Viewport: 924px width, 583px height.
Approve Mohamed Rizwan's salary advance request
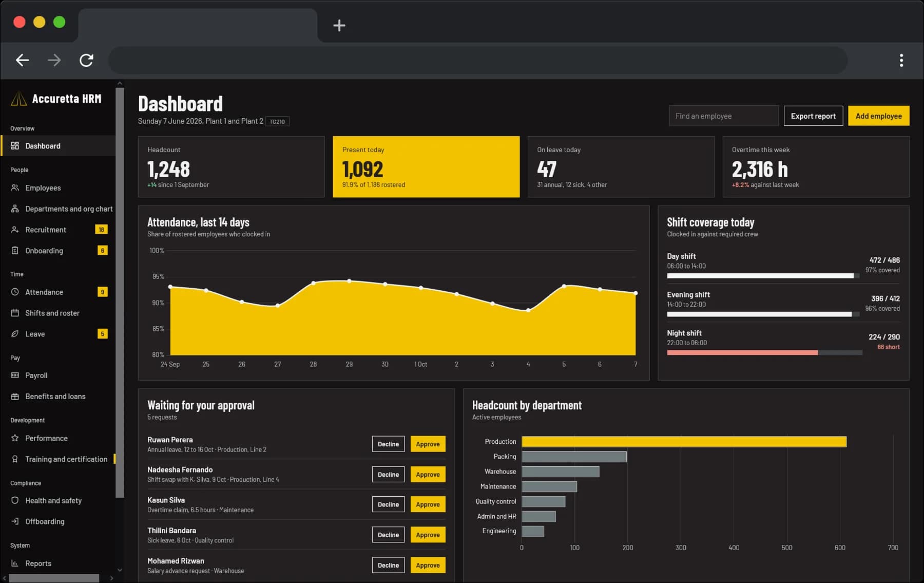pyautogui.click(x=428, y=565)
